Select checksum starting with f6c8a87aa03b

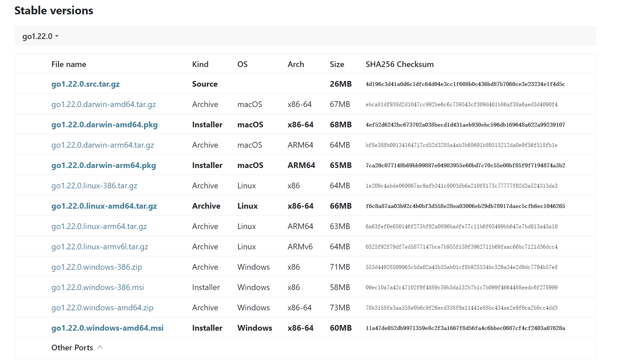[465, 206]
